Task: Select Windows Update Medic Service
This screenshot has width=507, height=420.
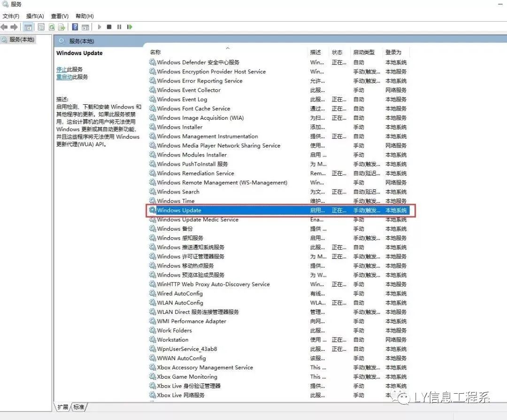Action: 278,219
